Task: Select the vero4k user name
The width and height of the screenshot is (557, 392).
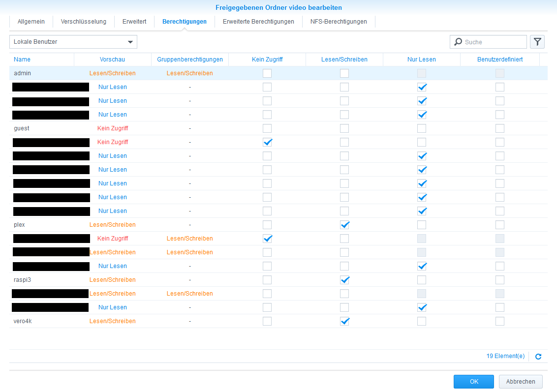Action: (x=23, y=321)
